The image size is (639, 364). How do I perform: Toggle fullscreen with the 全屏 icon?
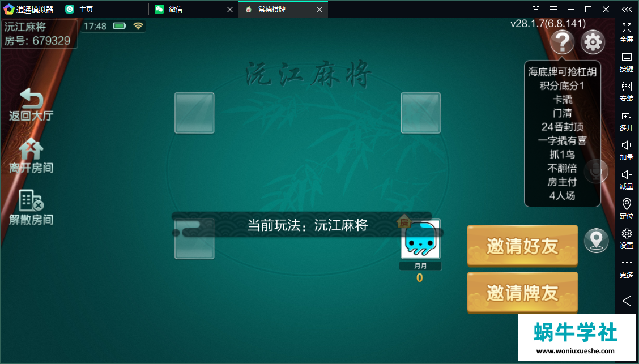(627, 31)
